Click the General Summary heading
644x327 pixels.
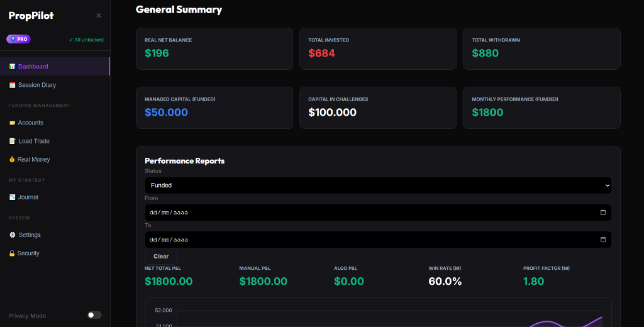click(x=179, y=10)
